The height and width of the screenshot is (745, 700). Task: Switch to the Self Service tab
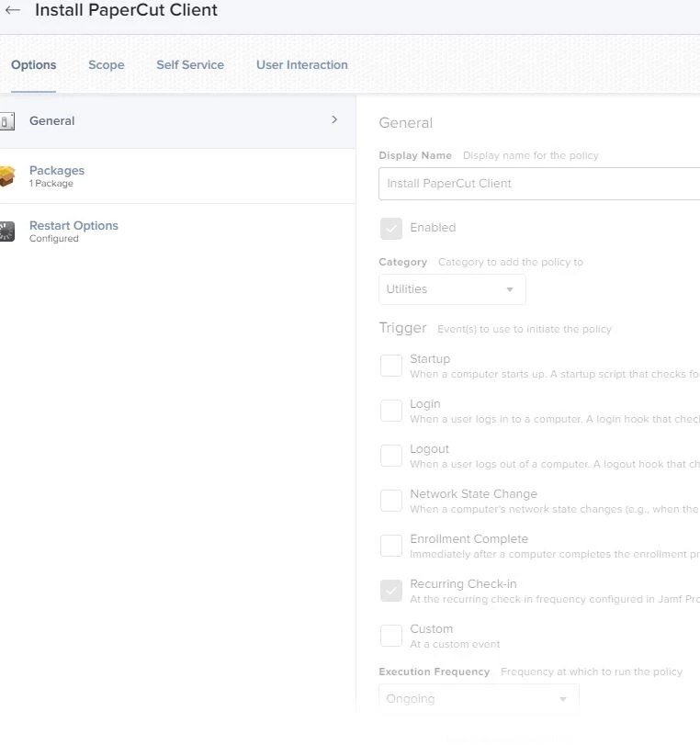coord(190,65)
